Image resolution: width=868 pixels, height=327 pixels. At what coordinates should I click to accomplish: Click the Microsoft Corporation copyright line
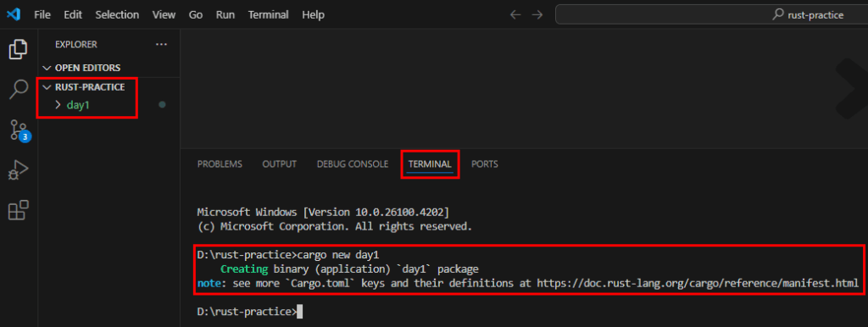coord(334,226)
